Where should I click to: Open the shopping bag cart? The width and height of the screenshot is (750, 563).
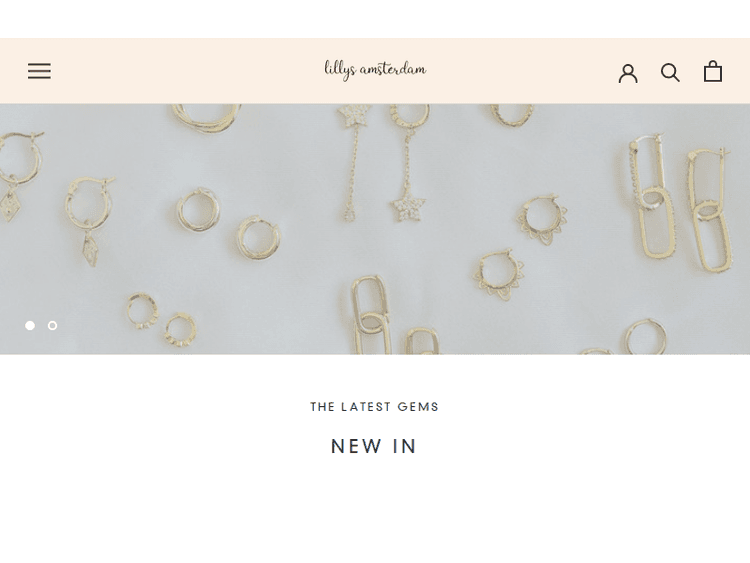tap(713, 71)
